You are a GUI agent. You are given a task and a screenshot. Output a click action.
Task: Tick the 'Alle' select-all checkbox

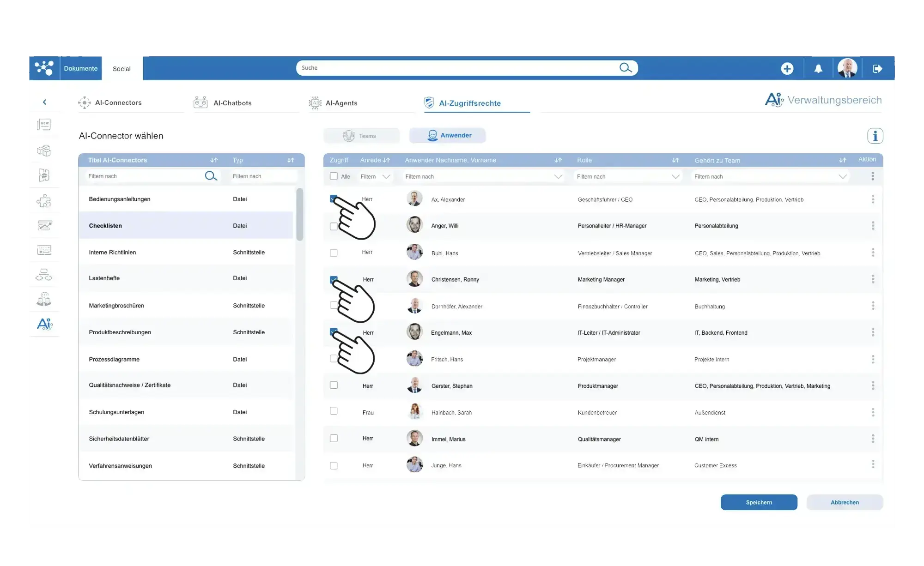[334, 176]
